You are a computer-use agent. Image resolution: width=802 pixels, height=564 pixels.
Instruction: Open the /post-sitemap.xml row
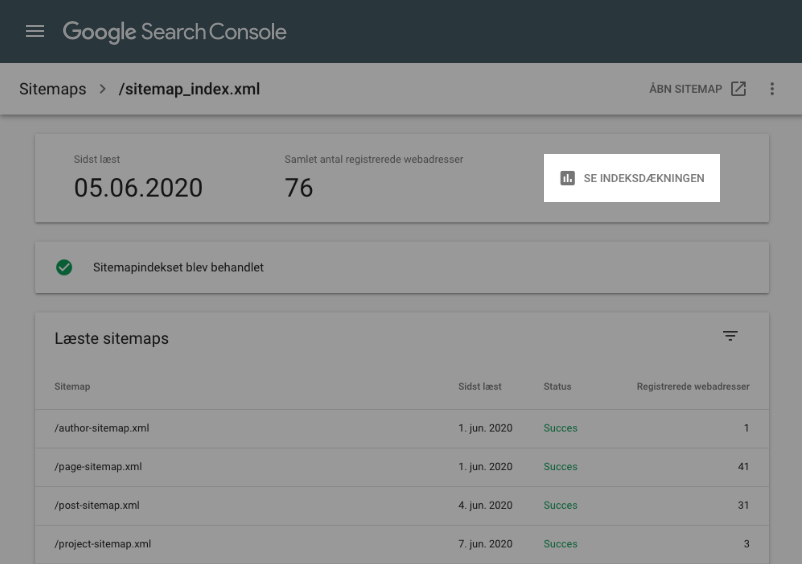pyautogui.click(x=402, y=506)
